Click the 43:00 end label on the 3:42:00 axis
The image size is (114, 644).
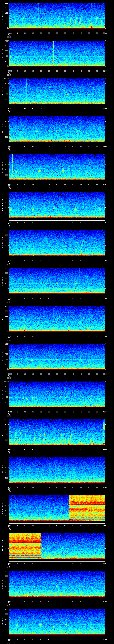coord(105,525)
